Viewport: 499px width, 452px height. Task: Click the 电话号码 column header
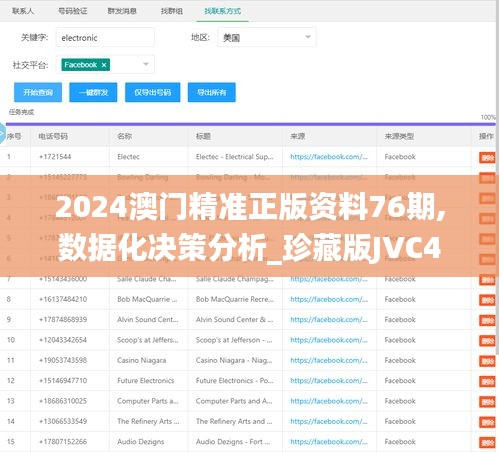53,136
